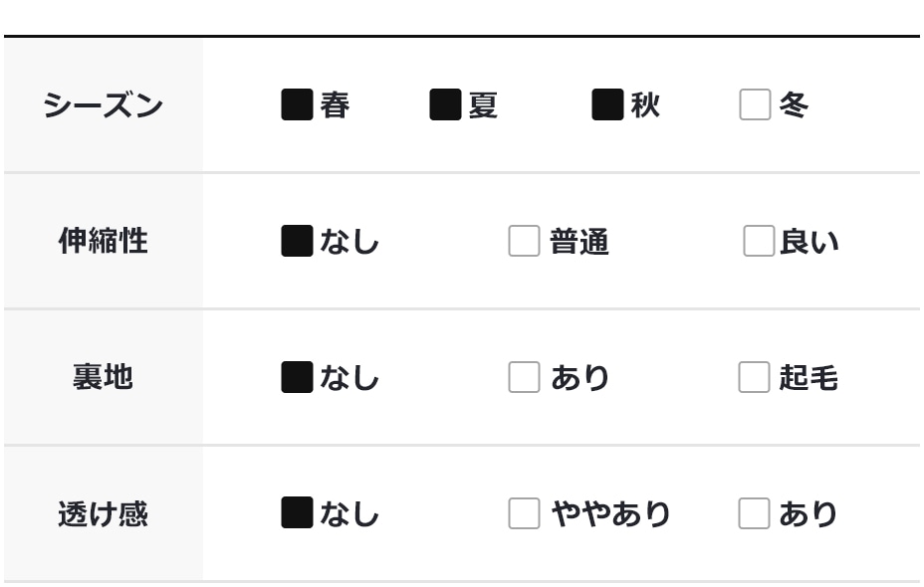The width and height of the screenshot is (924, 587).
Task: Select 普通 for 伸縮性
Action: click(524, 241)
